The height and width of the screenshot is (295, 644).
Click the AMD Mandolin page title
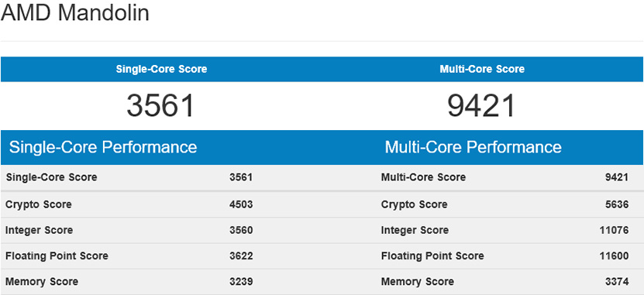coord(74,12)
